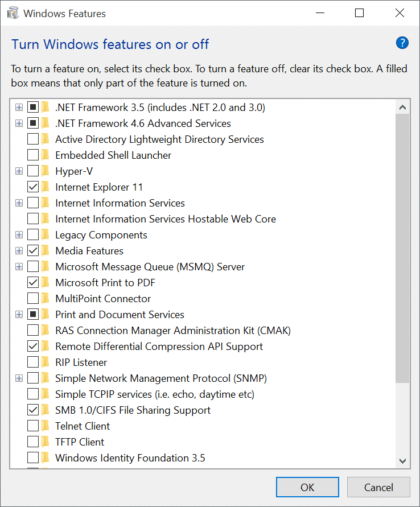Image resolution: width=420 pixels, height=507 pixels.
Task: Uncheck Internet Explorer 11 checkbox
Action: (33, 187)
